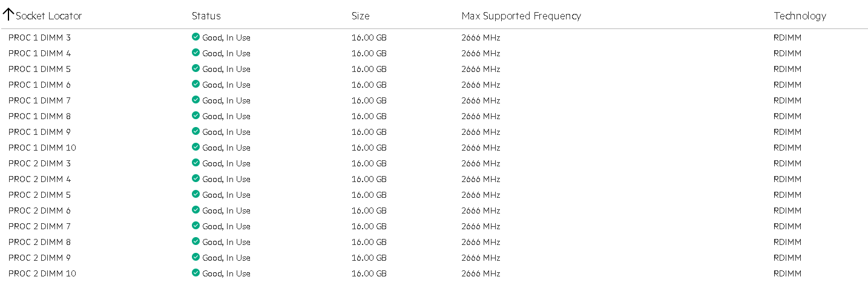Click green check icon for PROC 1 DIMM 10
868x297 pixels.
(x=196, y=147)
